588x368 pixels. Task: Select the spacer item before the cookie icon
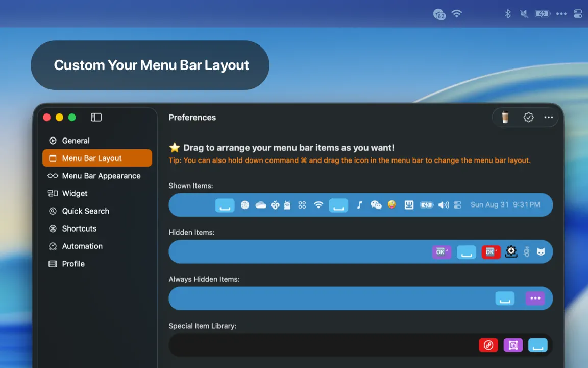click(x=225, y=205)
